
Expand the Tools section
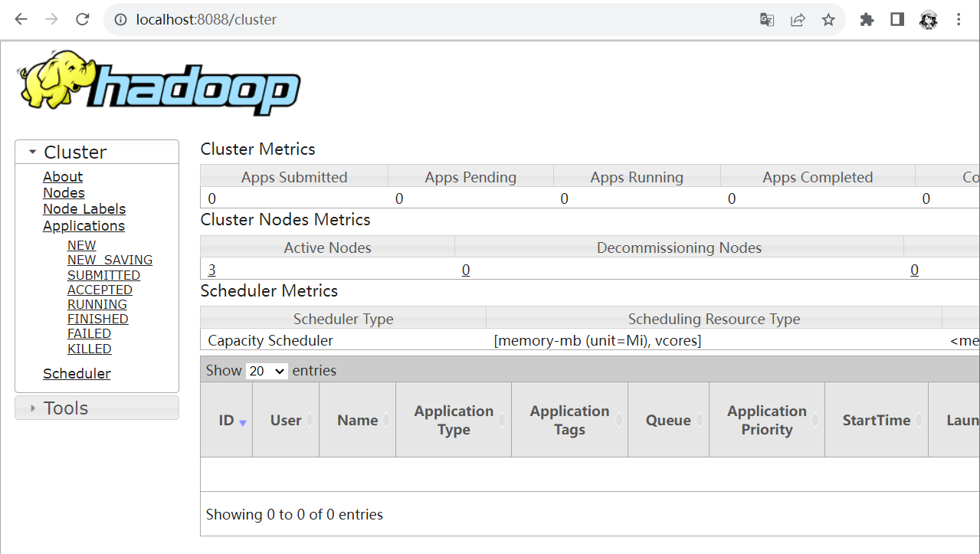97,408
